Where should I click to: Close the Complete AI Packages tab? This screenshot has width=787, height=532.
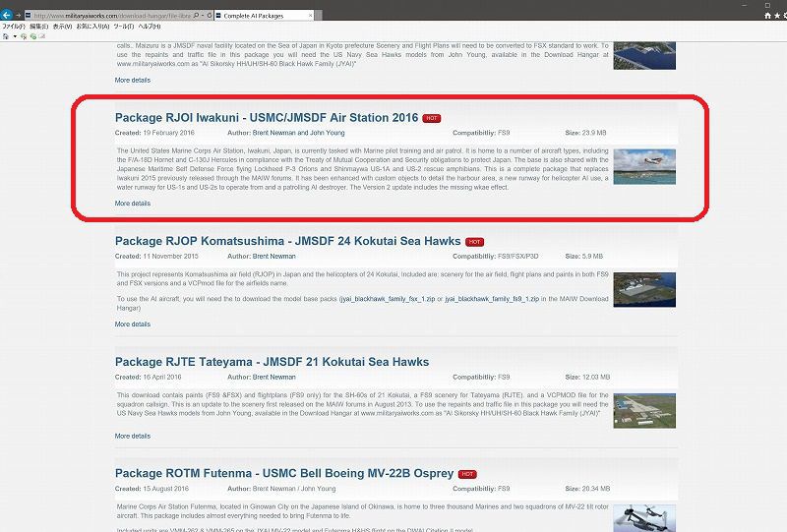coord(310,16)
